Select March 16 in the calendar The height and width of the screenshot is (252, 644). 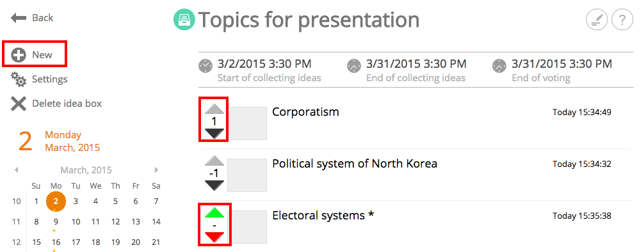click(56, 242)
